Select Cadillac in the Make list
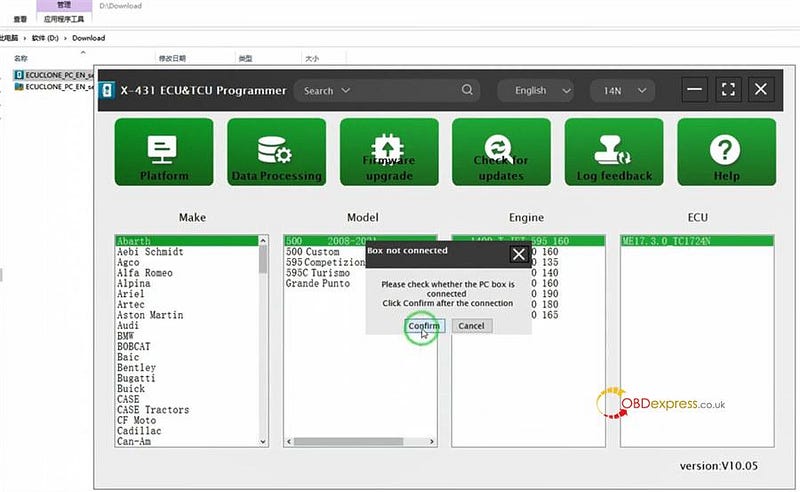This screenshot has width=800, height=492. coord(187,431)
